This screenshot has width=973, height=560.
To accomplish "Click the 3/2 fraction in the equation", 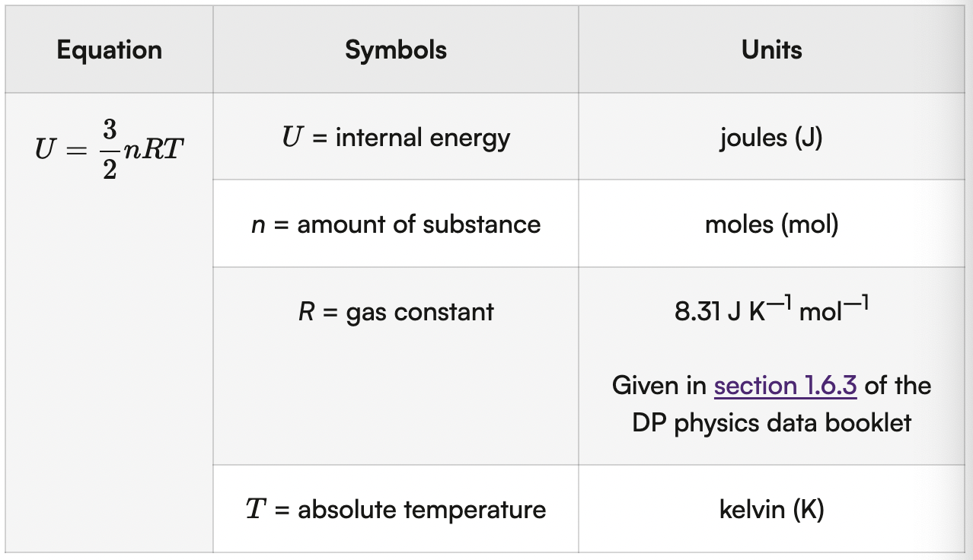I will pyautogui.click(x=110, y=149).
